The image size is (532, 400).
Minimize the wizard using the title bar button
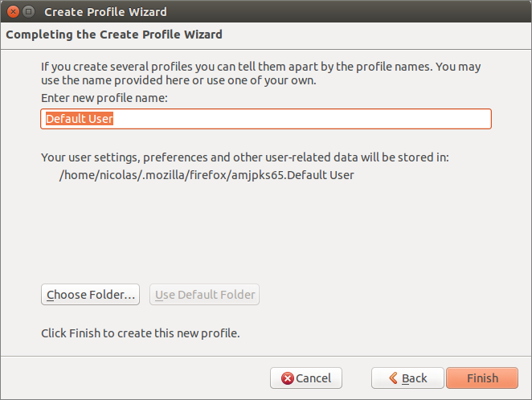tap(28, 12)
